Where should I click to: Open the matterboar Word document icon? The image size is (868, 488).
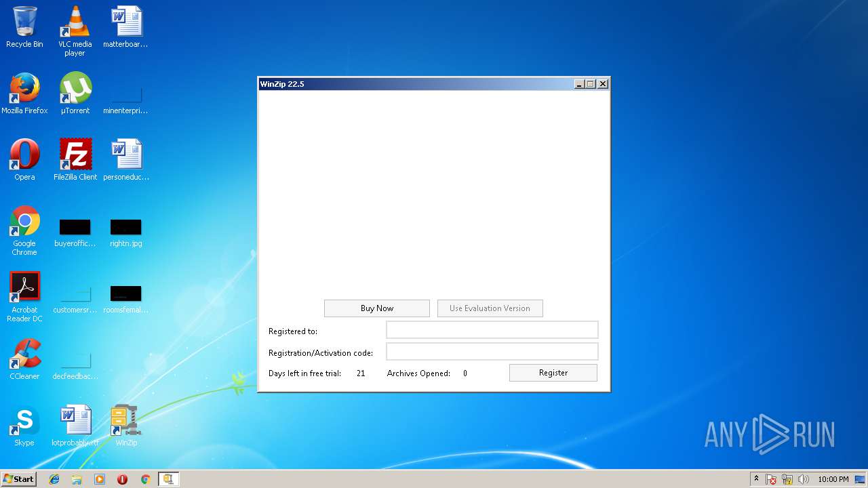tap(125, 27)
